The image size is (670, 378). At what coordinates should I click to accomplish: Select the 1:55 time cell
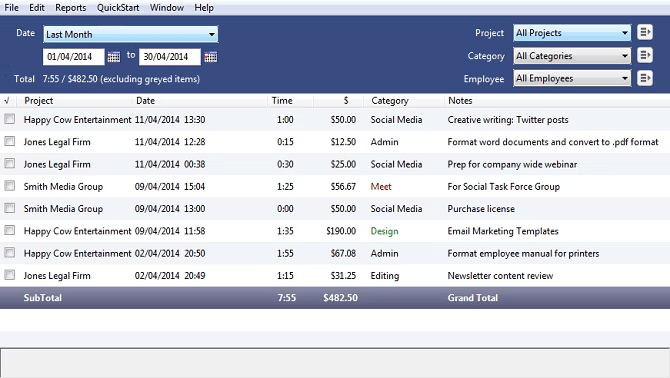click(285, 253)
